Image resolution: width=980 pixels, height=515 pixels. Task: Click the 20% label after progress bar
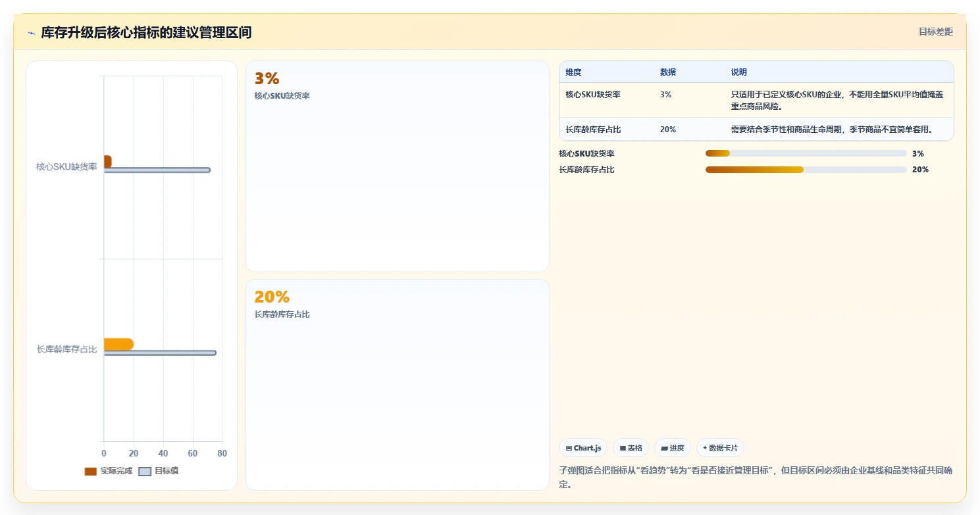click(x=920, y=170)
